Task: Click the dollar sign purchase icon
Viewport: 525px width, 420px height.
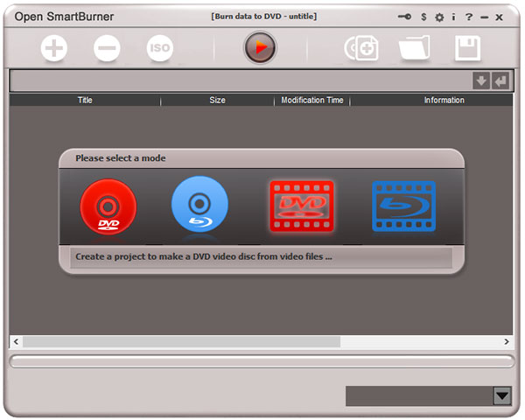Action: [x=423, y=17]
